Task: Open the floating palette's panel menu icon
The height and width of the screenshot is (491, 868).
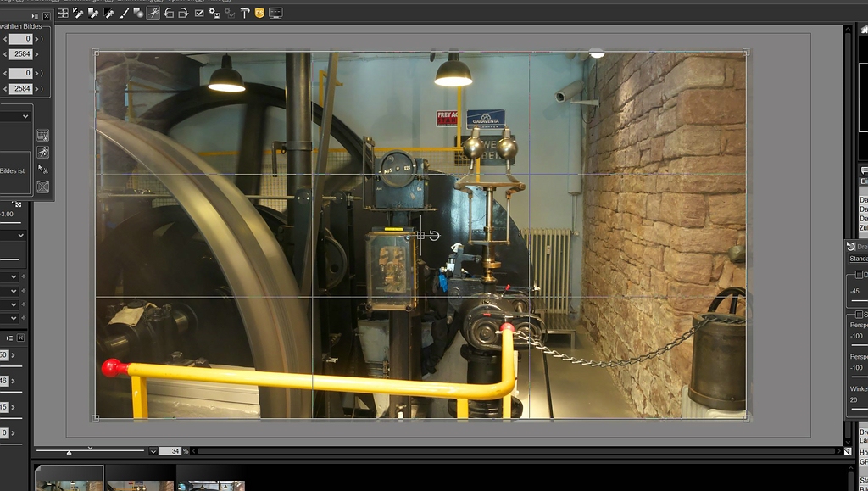Action: pos(35,16)
